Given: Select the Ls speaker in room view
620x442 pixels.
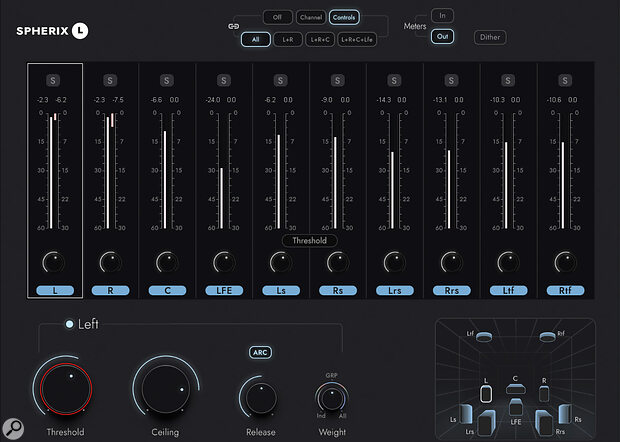Looking at the screenshot, I should click(465, 414).
